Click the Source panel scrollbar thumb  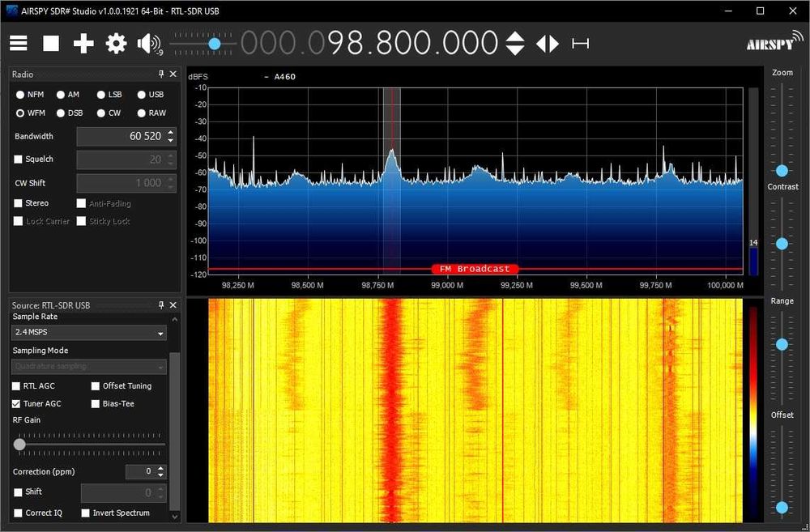click(175, 430)
